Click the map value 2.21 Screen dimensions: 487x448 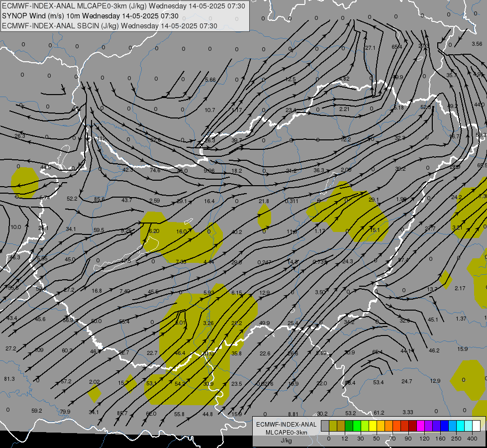tap(344, 109)
